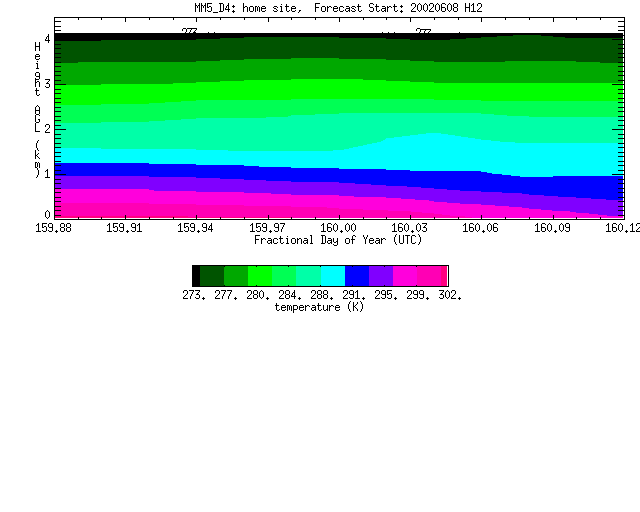Viewport: 640px width, 512px height.
Task: Click the x-axis label 160.00
Action: tap(338, 228)
